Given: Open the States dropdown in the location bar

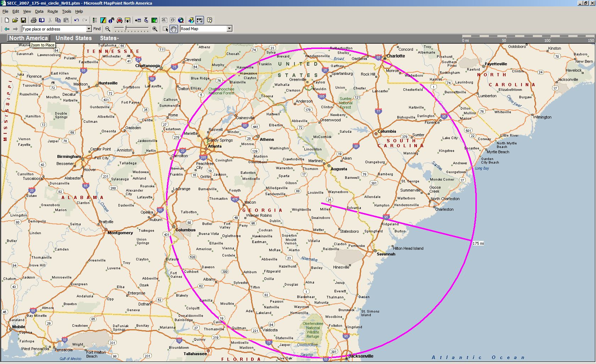Looking at the screenshot, I should point(109,38).
